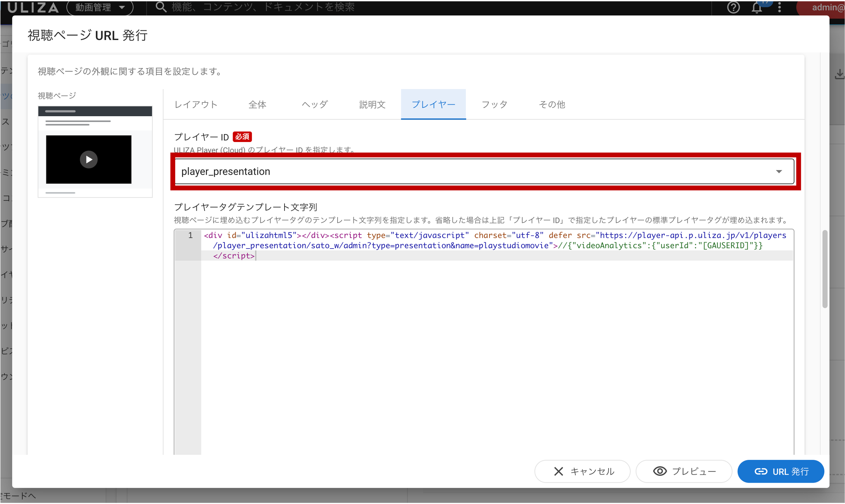Open the 動画管理 dropdown in header

pos(100,7)
